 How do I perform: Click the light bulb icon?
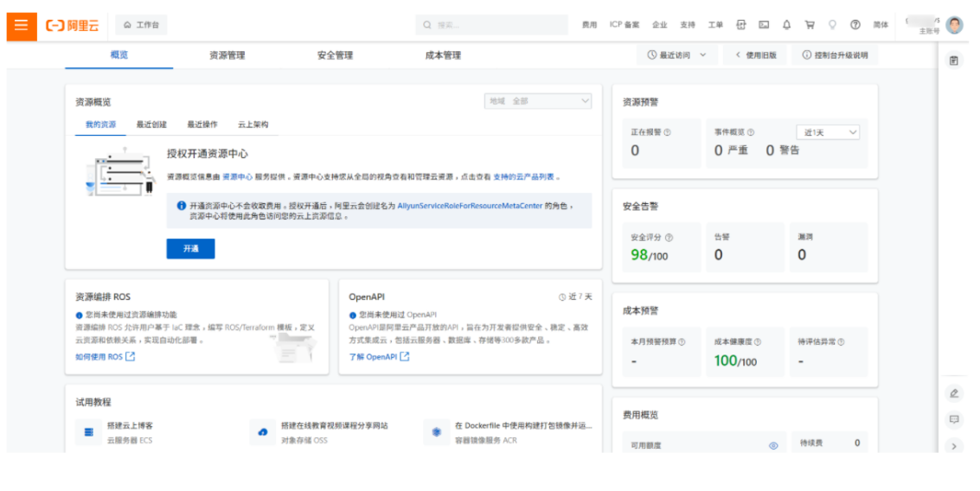tap(832, 25)
